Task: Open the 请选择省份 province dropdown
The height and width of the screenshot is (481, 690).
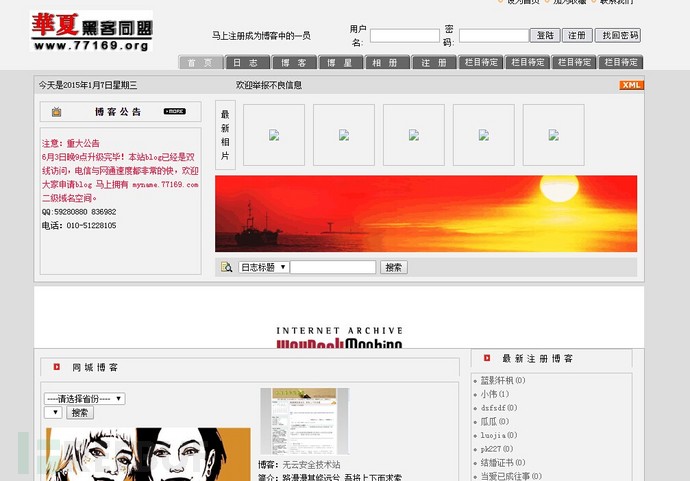Action: click(x=84, y=399)
